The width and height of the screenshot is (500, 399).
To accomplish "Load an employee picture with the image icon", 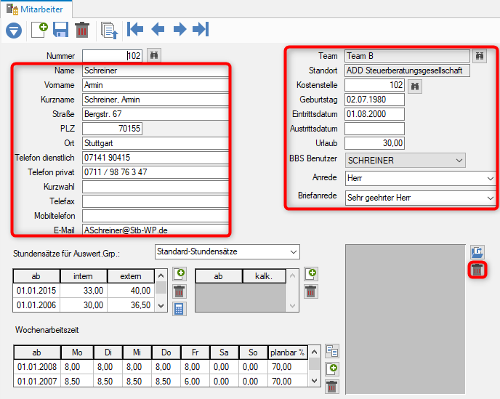I will coord(477,252).
